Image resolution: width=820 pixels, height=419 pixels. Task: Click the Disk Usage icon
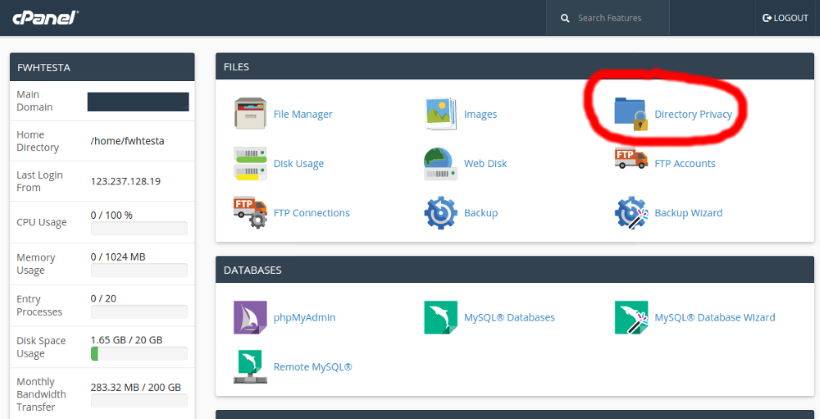[250, 163]
